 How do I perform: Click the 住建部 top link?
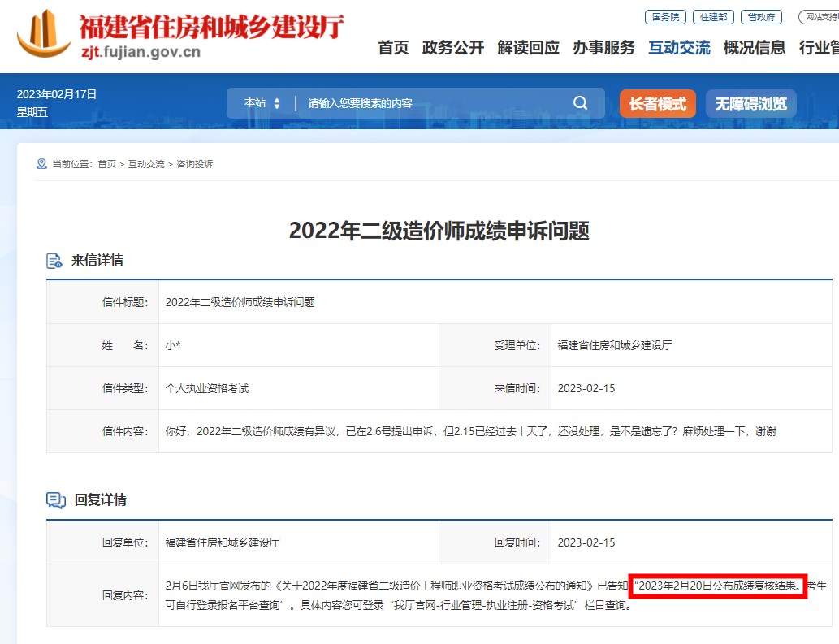pyautogui.click(x=712, y=17)
